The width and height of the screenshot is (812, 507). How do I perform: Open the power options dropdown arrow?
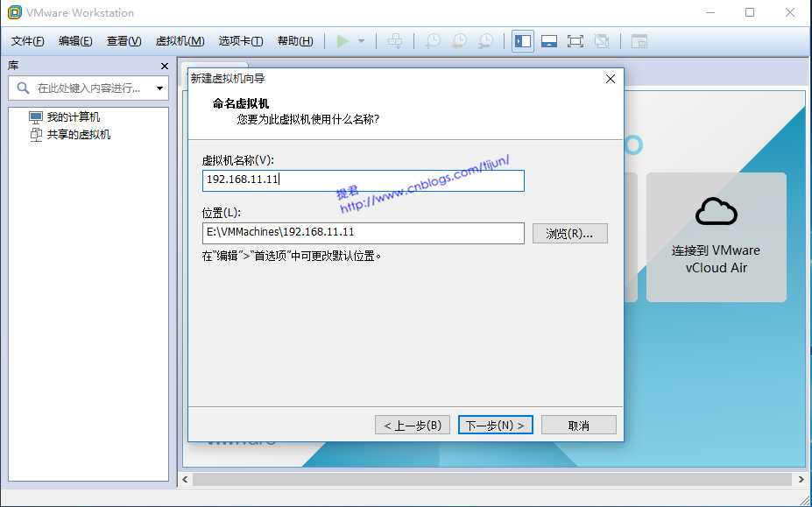pyautogui.click(x=362, y=41)
